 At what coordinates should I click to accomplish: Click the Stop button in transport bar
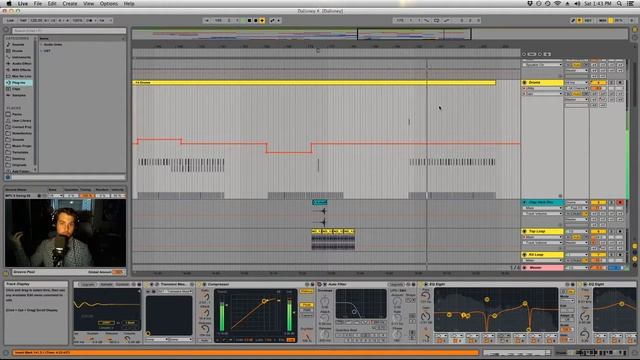(x=249, y=20)
